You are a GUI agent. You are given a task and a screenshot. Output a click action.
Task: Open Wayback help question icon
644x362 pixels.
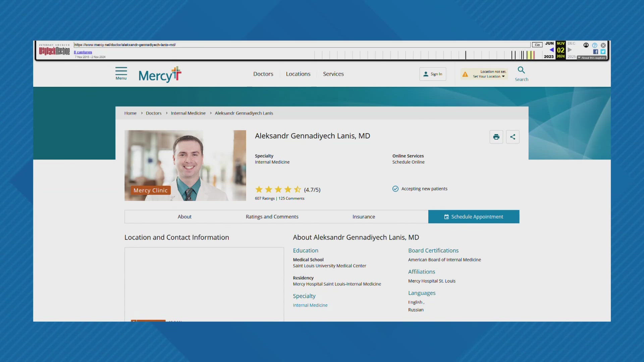[x=595, y=45]
